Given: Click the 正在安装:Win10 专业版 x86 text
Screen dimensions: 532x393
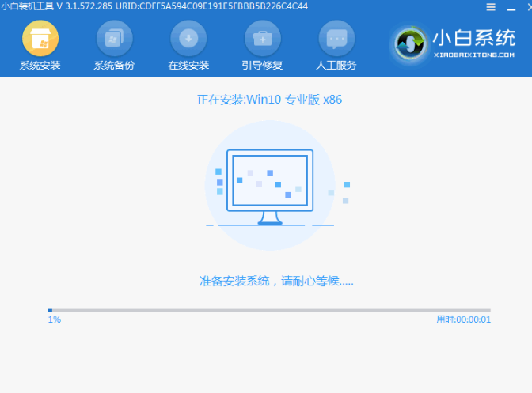Looking at the screenshot, I should [x=269, y=100].
